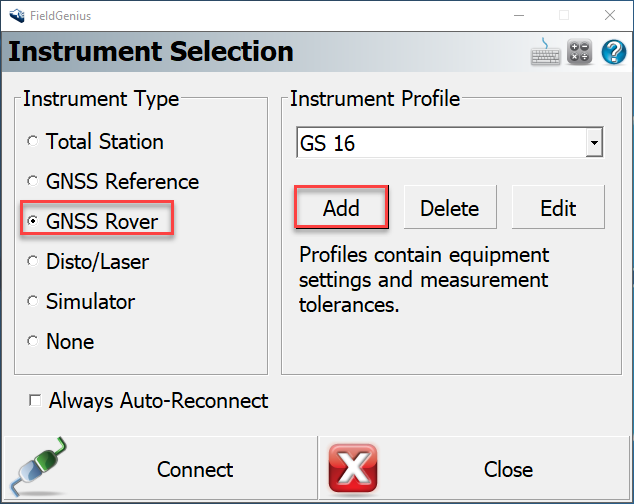Add a new instrument profile
634x504 pixels.
tap(341, 208)
